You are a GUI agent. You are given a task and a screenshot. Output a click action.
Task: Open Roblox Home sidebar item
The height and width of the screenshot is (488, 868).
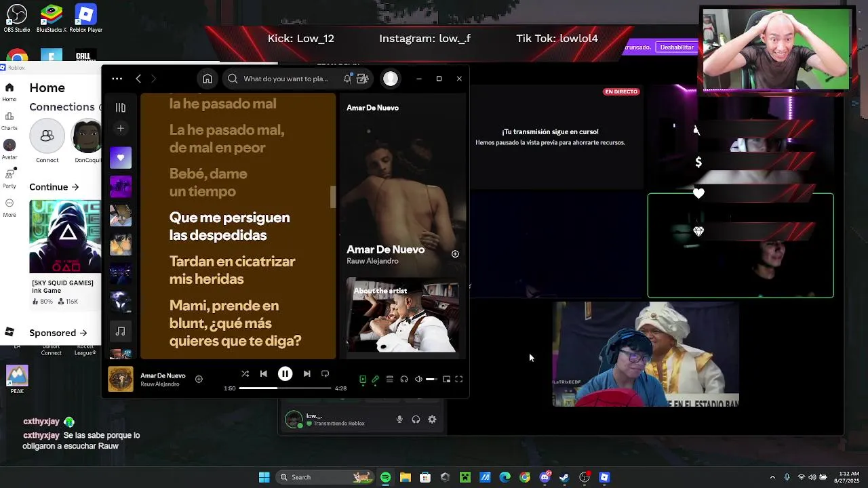[9, 91]
